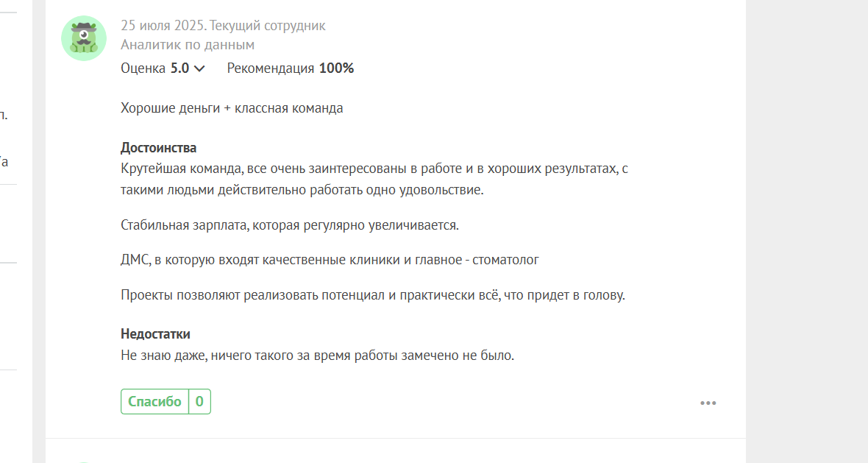Open the three-dot review options menu
The height and width of the screenshot is (463, 868).
708,403
